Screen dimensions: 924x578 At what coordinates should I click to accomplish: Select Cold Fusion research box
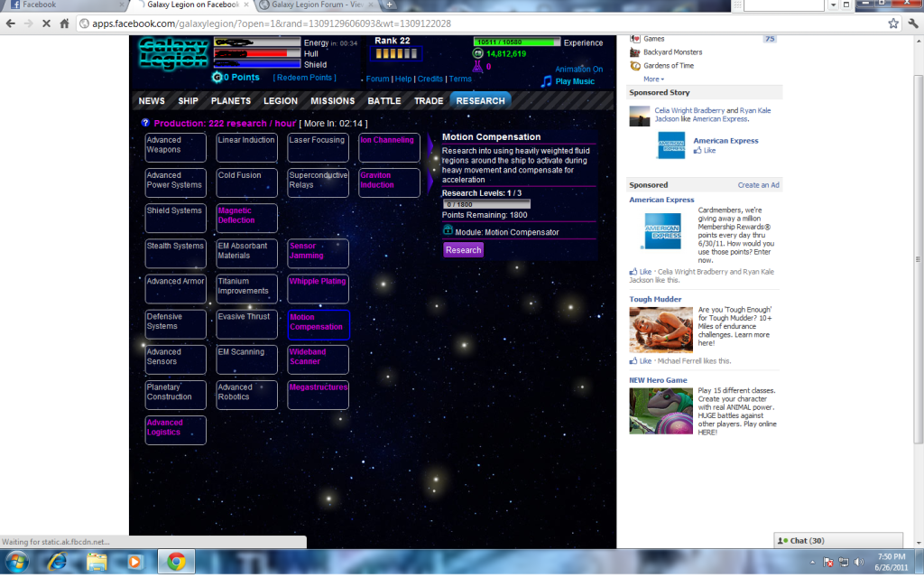[x=246, y=182]
